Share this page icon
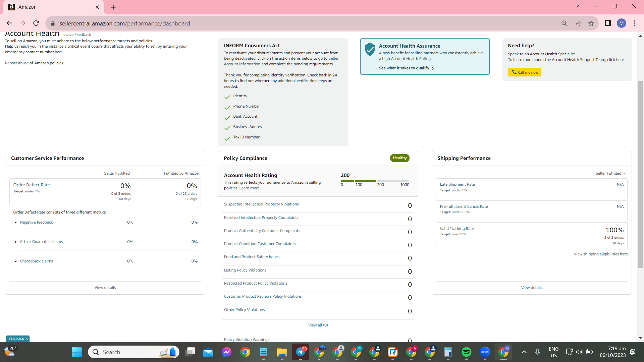 578,23
